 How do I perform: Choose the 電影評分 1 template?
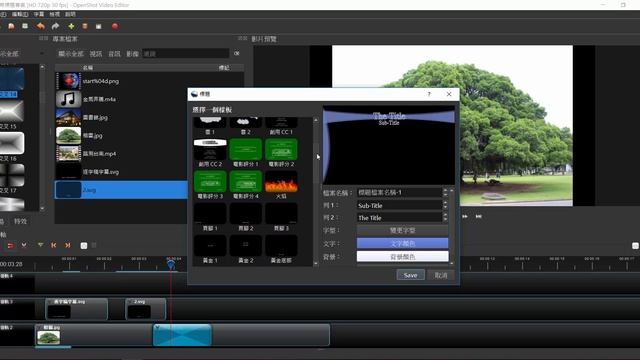(x=246, y=152)
